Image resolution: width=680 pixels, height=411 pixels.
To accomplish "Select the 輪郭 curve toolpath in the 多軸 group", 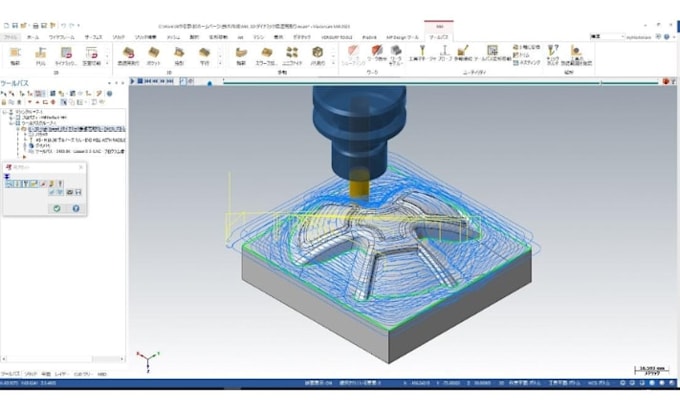I will point(241,56).
